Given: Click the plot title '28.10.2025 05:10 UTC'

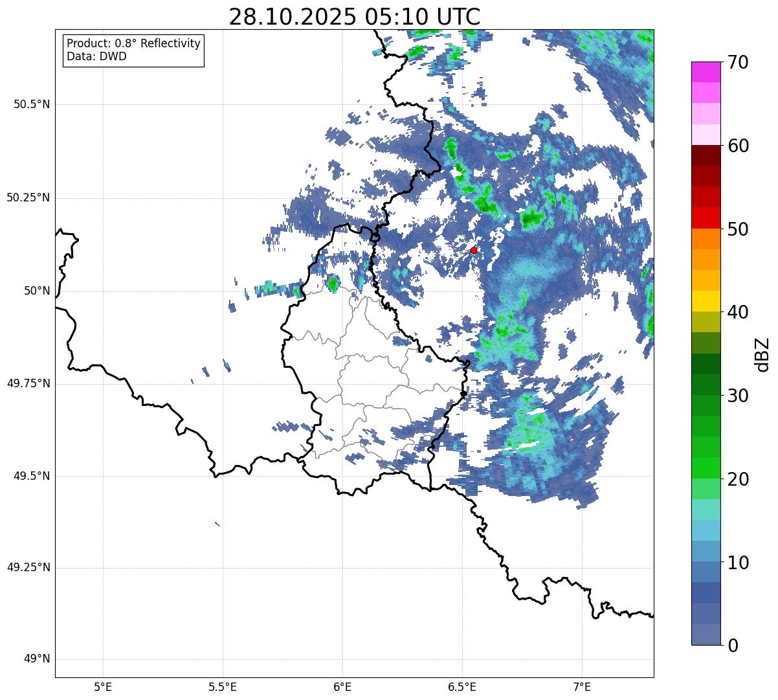Looking at the screenshot, I should 355,17.
